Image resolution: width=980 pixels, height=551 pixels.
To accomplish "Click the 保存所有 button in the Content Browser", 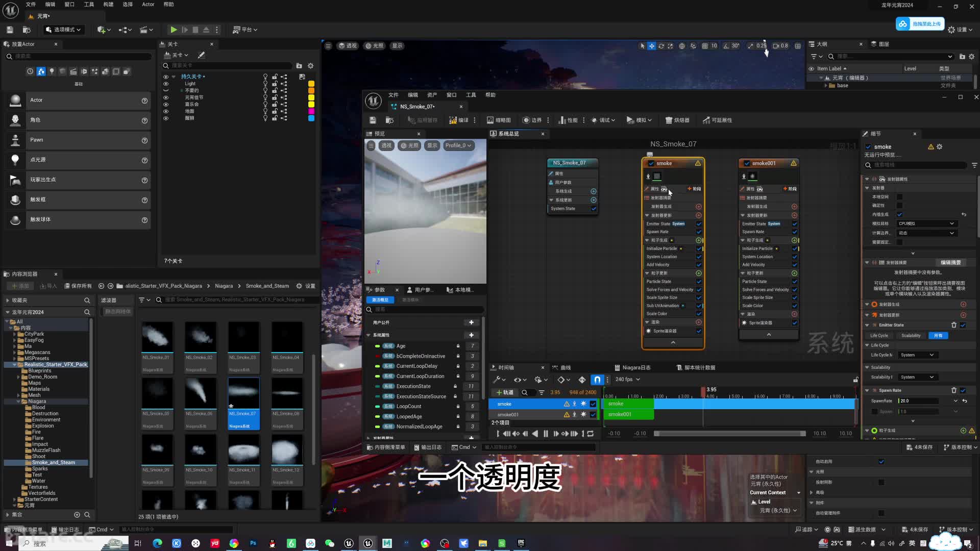I will [x=78, y=286].
